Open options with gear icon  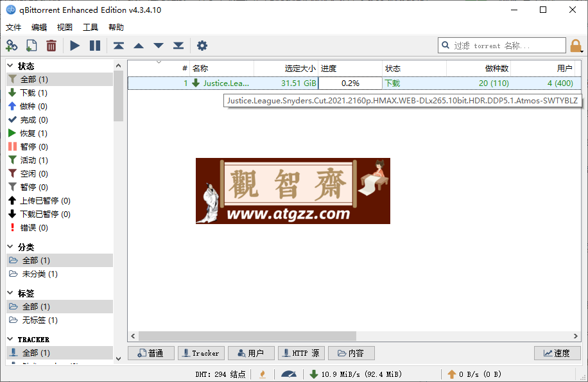click(202, 46)
